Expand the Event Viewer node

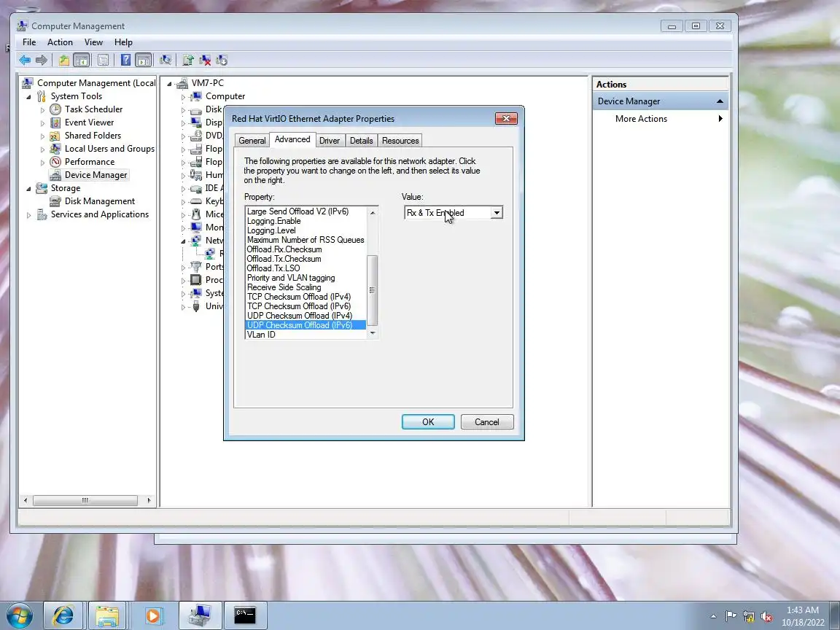(42, 123)
